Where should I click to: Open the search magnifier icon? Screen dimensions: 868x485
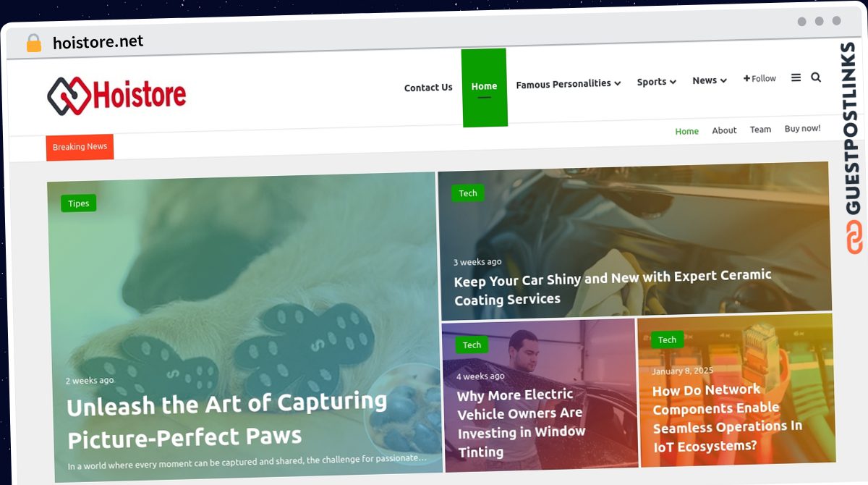pyautogui.click(x=816, y=77)
